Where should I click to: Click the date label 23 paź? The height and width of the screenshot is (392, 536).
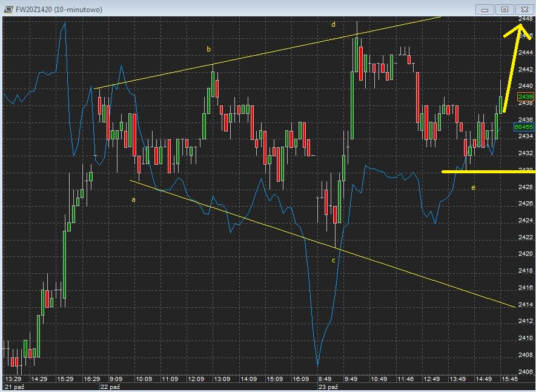click(x=328, y=387)
